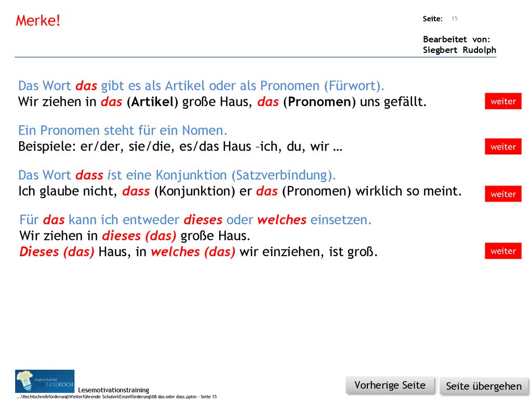Click the weiter button beside 'Ich glaube nicht, dass'
Image resolution: width=532 pixels, height=399 pixels.
point(503,194)
